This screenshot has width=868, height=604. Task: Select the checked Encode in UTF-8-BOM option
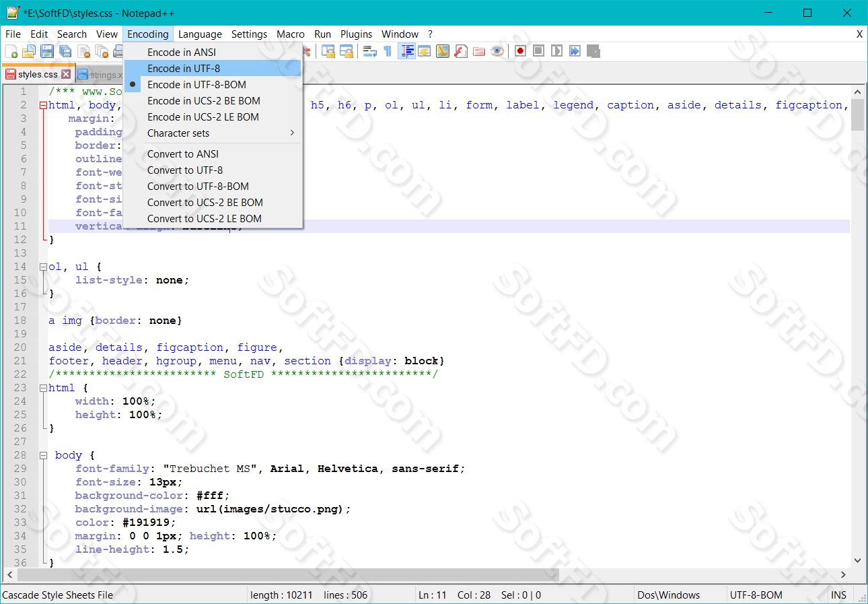[x=213, y=84]
